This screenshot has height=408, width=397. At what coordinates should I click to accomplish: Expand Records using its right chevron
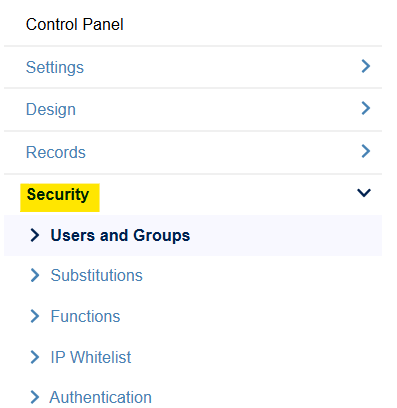pyautogui.click(x=366, y=151)
